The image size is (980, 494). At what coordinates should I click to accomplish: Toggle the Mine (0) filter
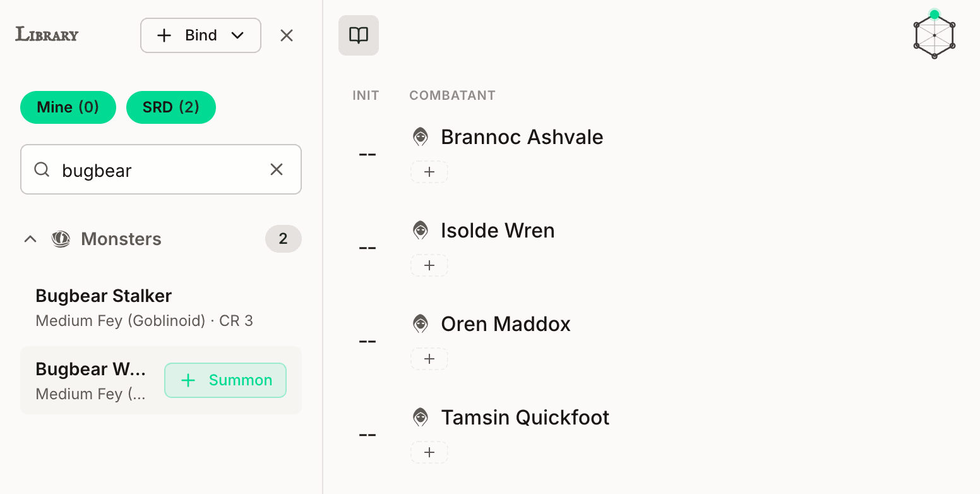(68, 107)
